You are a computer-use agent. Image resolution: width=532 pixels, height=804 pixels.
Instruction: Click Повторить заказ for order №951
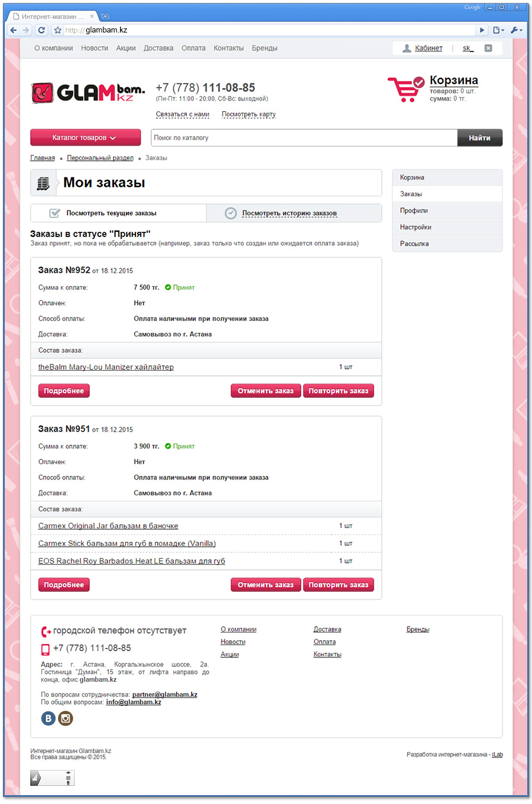coord(339,585)
